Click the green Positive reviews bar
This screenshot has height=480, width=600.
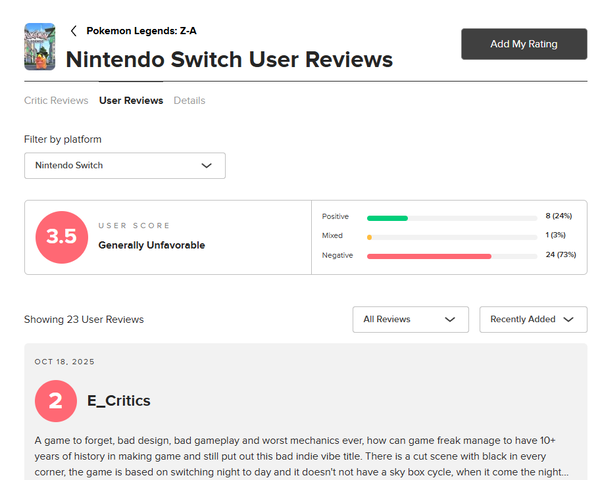tap(387, 218)
